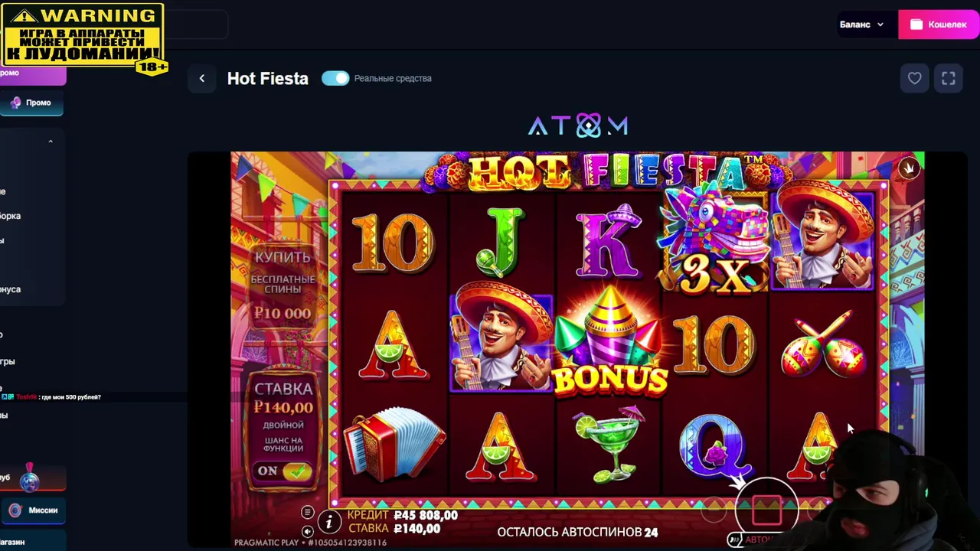The width and height of the screenshot is (980, 551).
Task: Open the Промо sidebar item
Action: pos(31,103)
